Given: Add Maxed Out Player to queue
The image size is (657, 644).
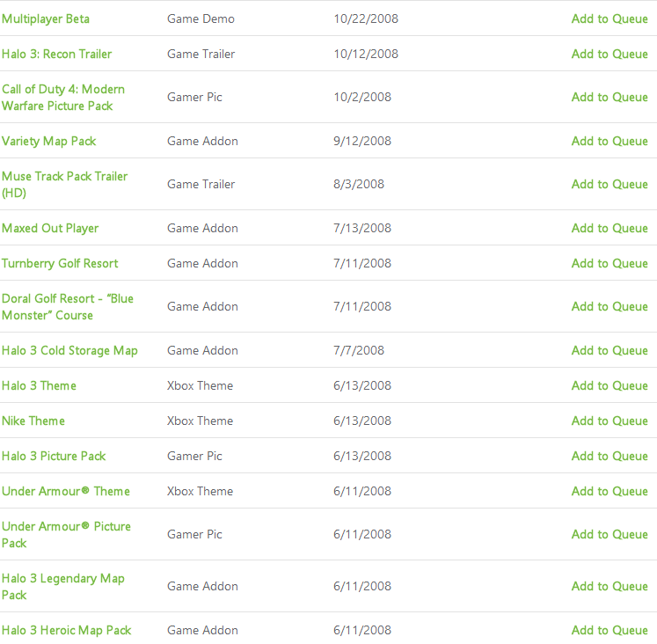Looking at the screenshot, I should 610,229.
